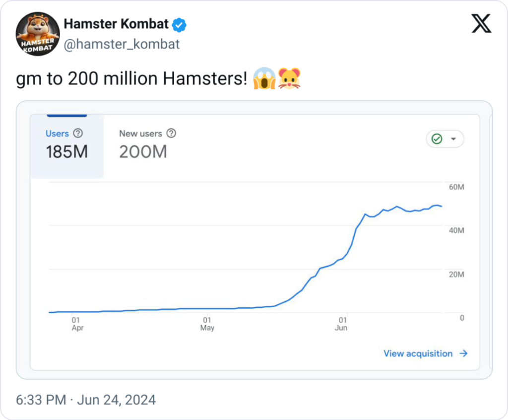Click the Hamster Kombat profile avatar
Viewport: 508px width, 420px height.
[38, 34]
